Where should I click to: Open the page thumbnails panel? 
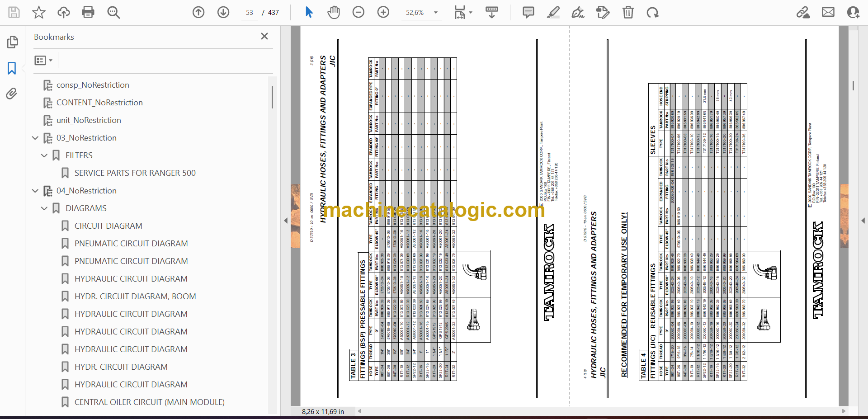12,42
